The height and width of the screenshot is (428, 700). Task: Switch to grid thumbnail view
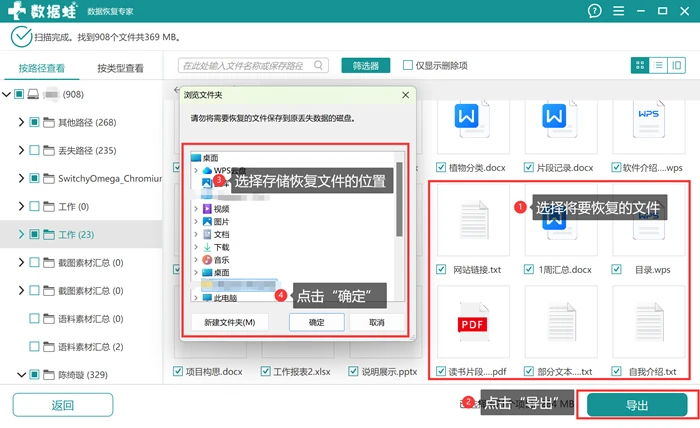(x=640, y=66)
